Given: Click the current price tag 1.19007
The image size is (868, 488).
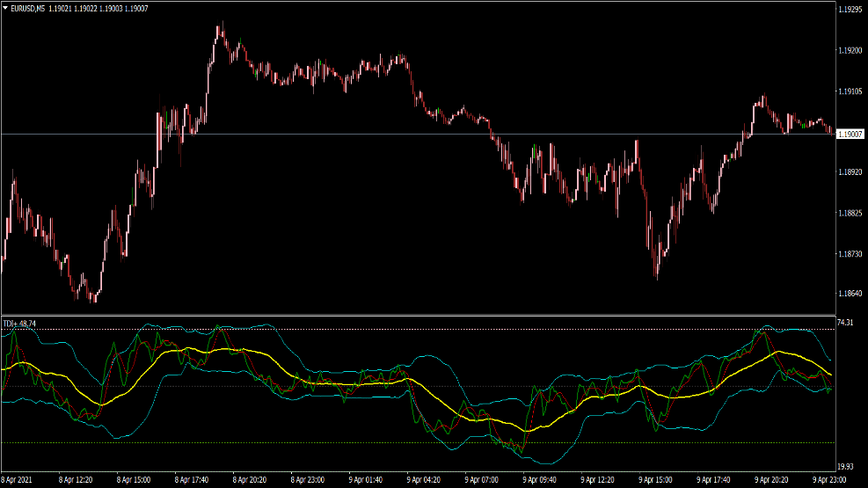Looking at the screenshot, I should (x=850, y=134).
